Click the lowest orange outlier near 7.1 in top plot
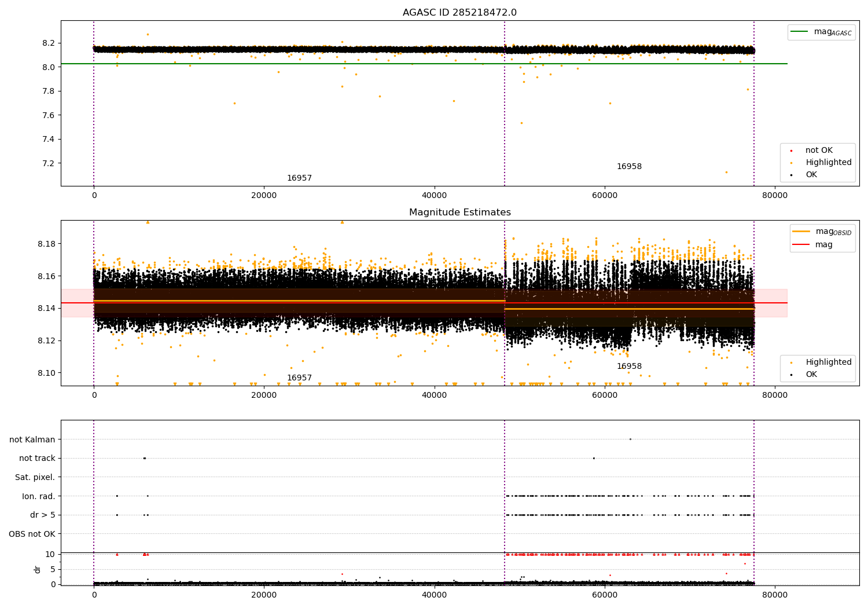 pos(726,172)
